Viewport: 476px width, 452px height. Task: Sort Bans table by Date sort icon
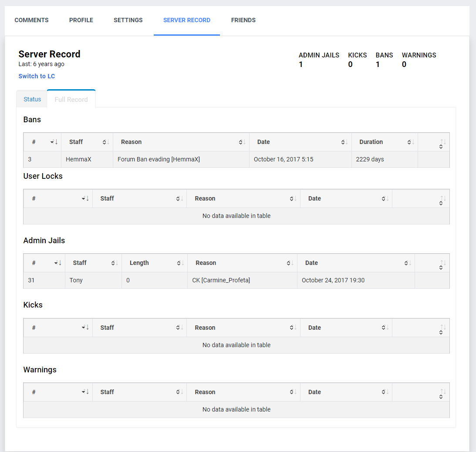(x=344, y=142)
